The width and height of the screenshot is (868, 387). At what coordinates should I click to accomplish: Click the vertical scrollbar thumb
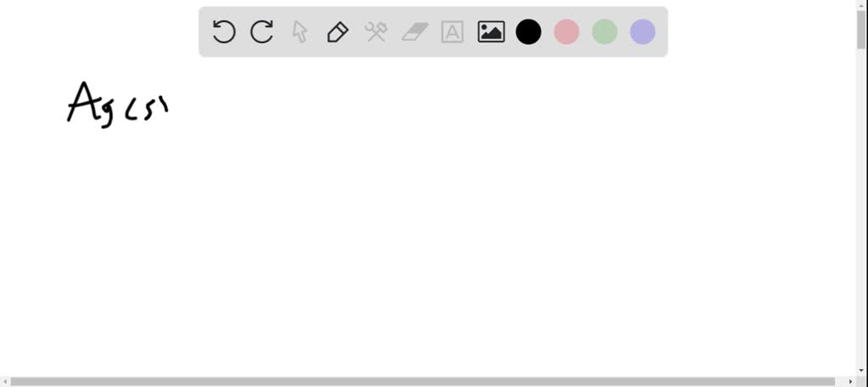pos(862,28)
